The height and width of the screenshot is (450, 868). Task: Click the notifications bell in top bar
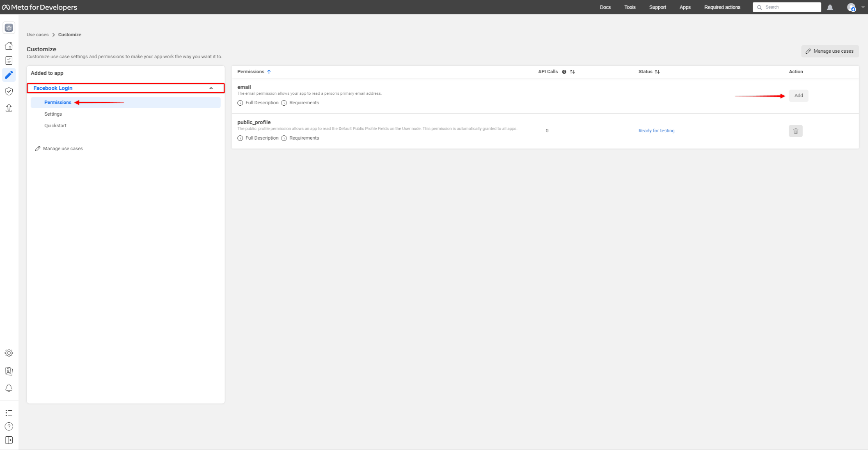coord(830,7)
